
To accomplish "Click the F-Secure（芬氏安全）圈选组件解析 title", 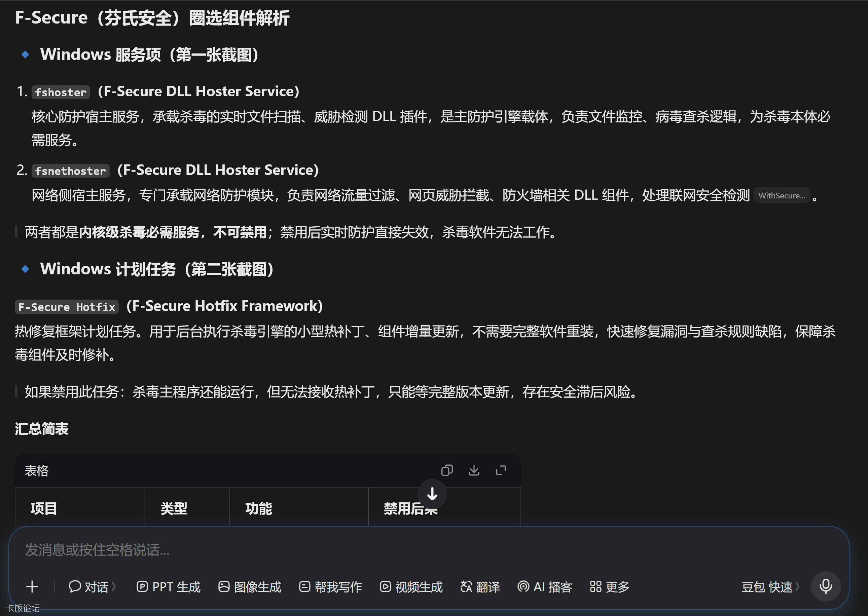I will [x=152, y=18].
